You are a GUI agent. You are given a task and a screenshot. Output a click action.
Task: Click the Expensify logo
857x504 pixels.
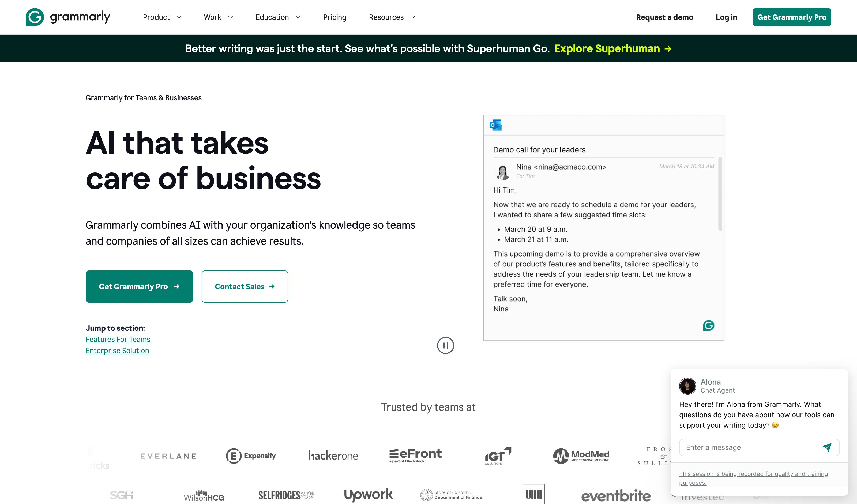[251, 456]
